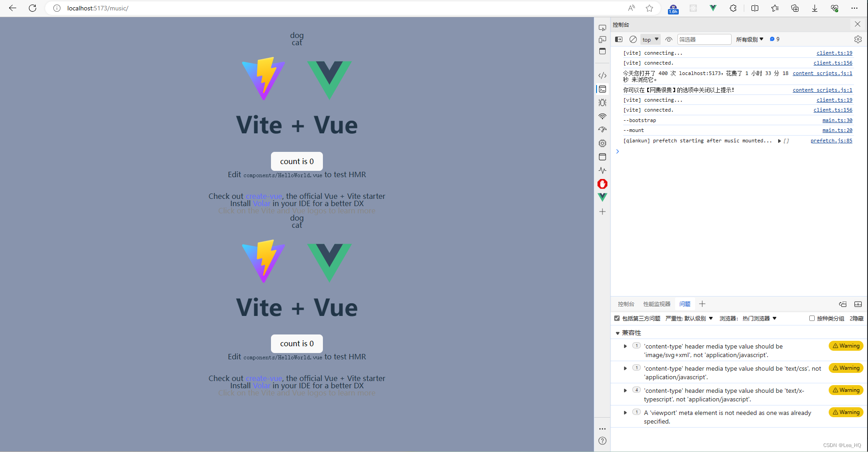868x452 pixels.
Task: Toggle live expression eye icon
Action: (669, 39)
